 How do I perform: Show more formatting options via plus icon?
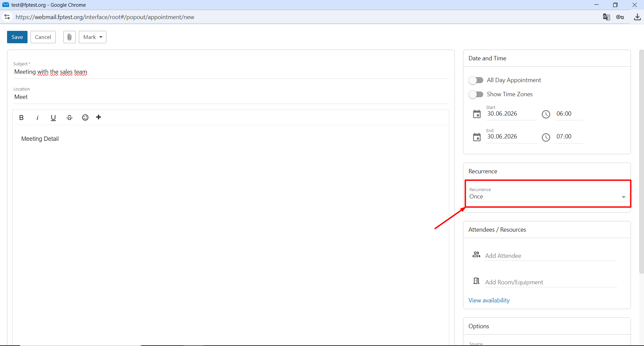point(99,117)
